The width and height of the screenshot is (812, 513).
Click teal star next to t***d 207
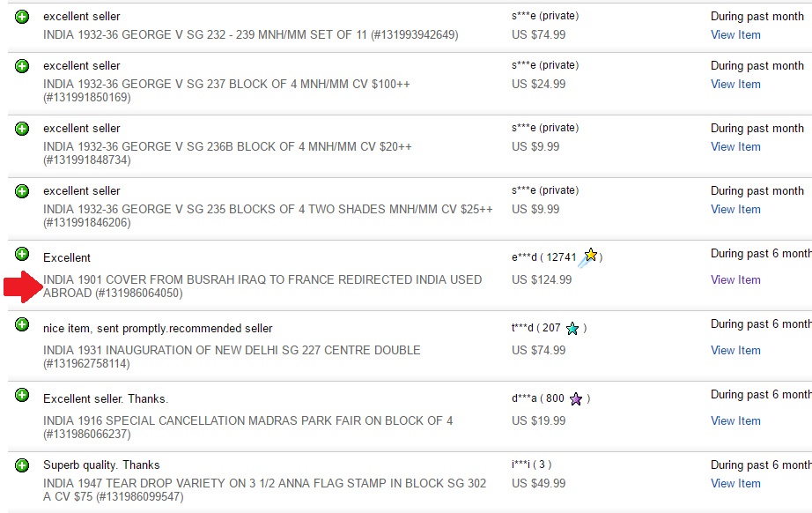click(572, 329)
